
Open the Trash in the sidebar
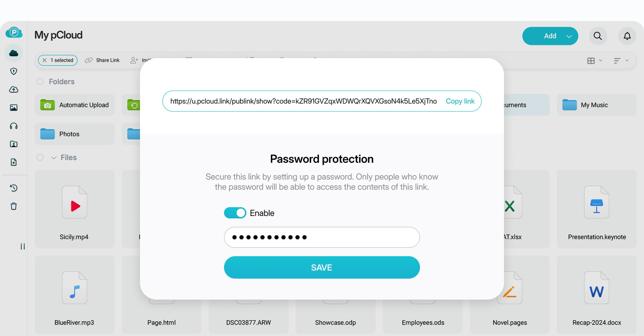pyautogui.click(x=14, y=206)
